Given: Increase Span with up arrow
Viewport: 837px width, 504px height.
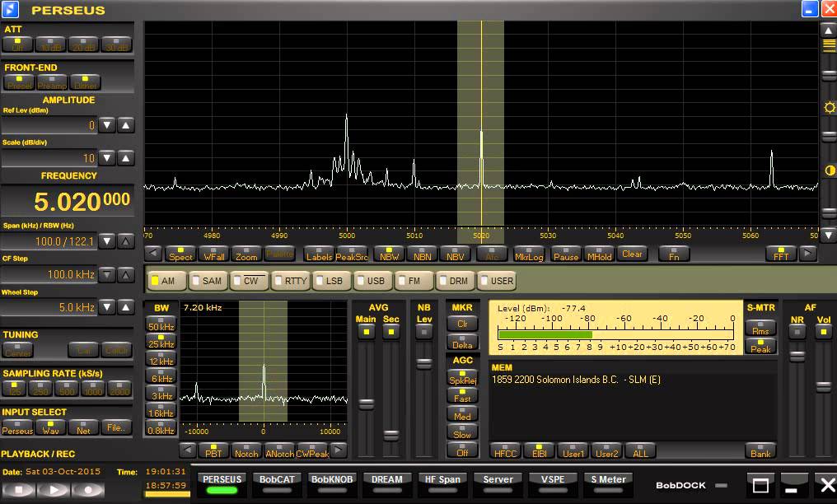Looking at the screenshot, I should tap(125, 241).
